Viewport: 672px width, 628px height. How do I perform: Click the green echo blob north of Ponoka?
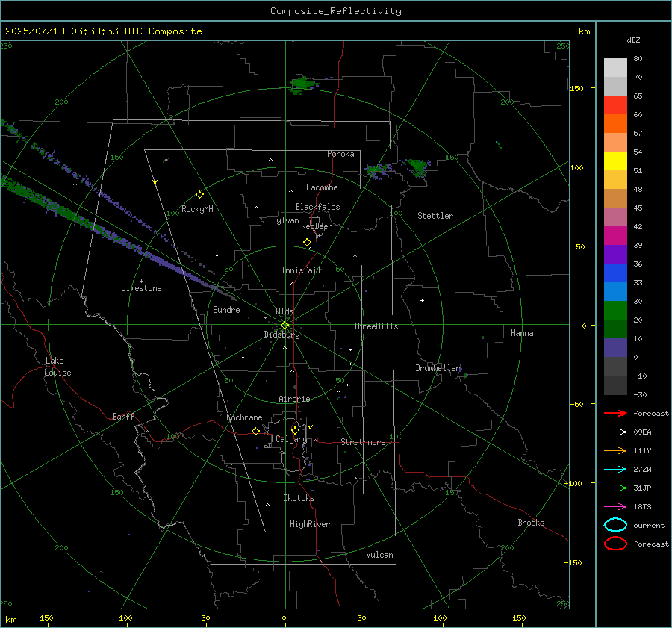click(303, 83)
